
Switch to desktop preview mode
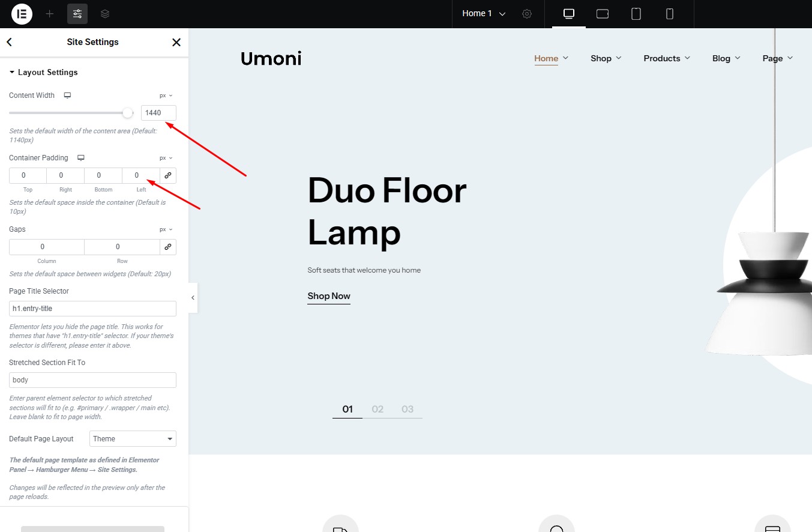(569, 14)
